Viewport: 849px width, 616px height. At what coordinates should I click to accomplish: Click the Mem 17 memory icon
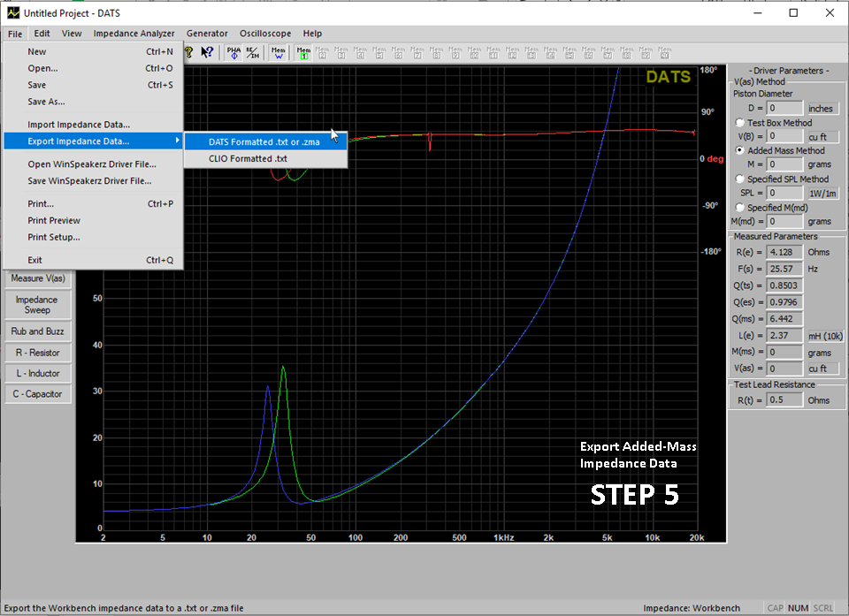608,52
